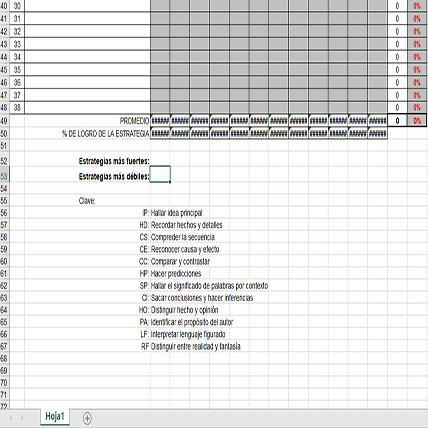Select the Clave: label cell
This screenshot has width=428, height=428.
87,201
